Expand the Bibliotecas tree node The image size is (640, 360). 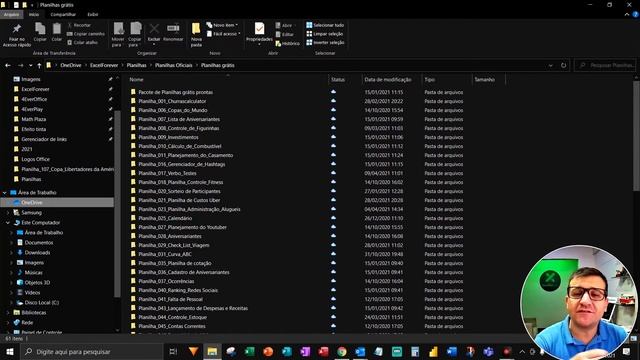pos(8,313)
